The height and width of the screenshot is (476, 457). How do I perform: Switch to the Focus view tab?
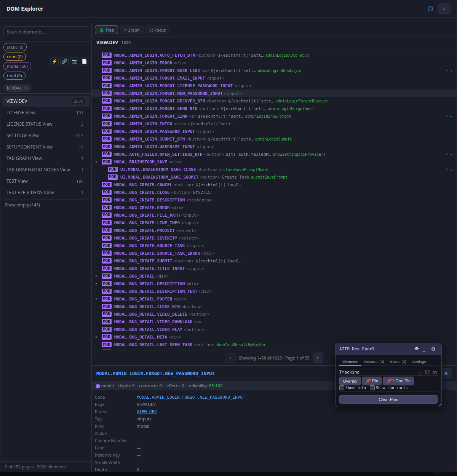point(158,30)
